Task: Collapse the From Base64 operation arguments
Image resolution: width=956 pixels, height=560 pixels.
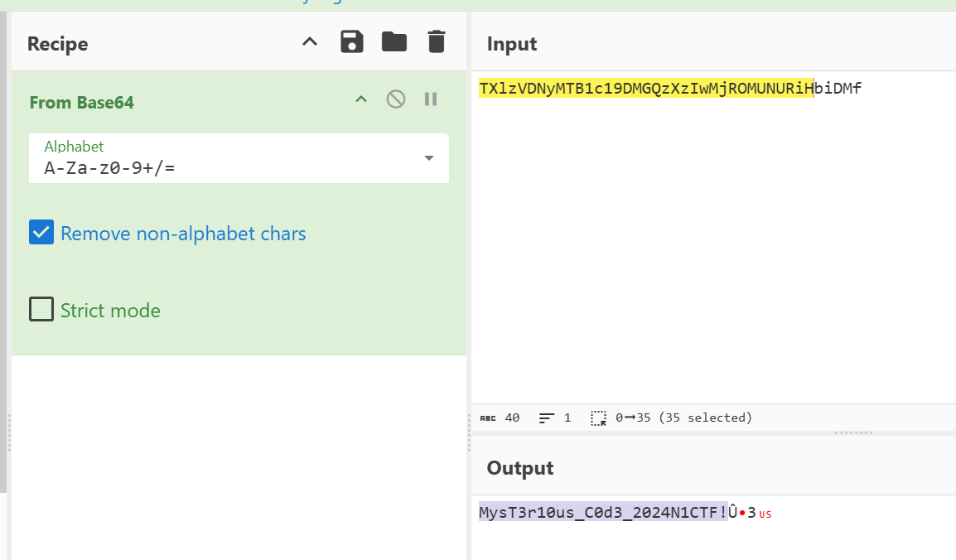Action: 361,99
